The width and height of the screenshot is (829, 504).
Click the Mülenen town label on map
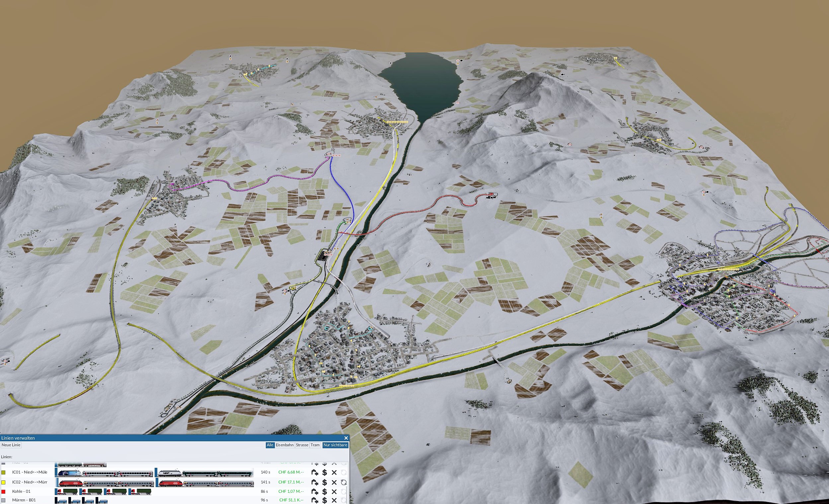[x=169, y=192]
